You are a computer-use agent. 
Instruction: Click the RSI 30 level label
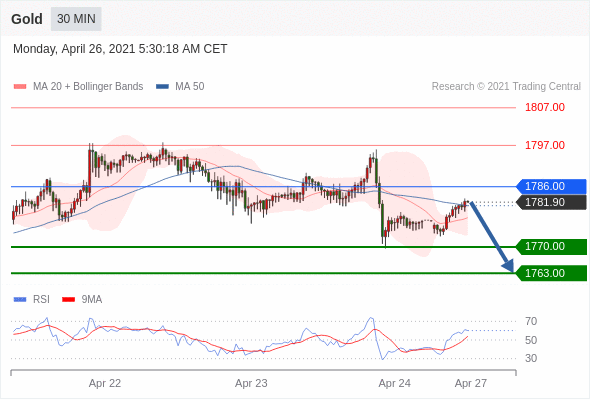point(531,358)
